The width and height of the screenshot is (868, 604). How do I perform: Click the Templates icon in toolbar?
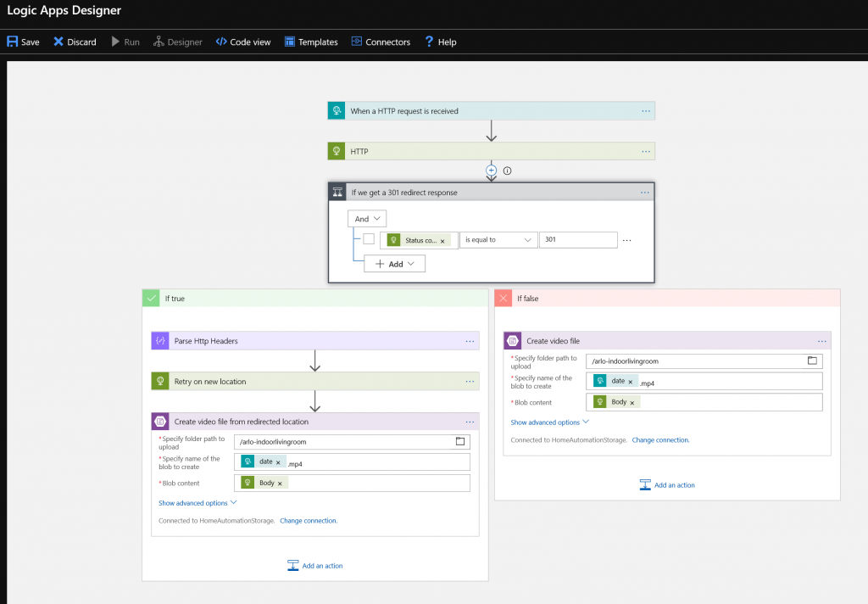290,42
